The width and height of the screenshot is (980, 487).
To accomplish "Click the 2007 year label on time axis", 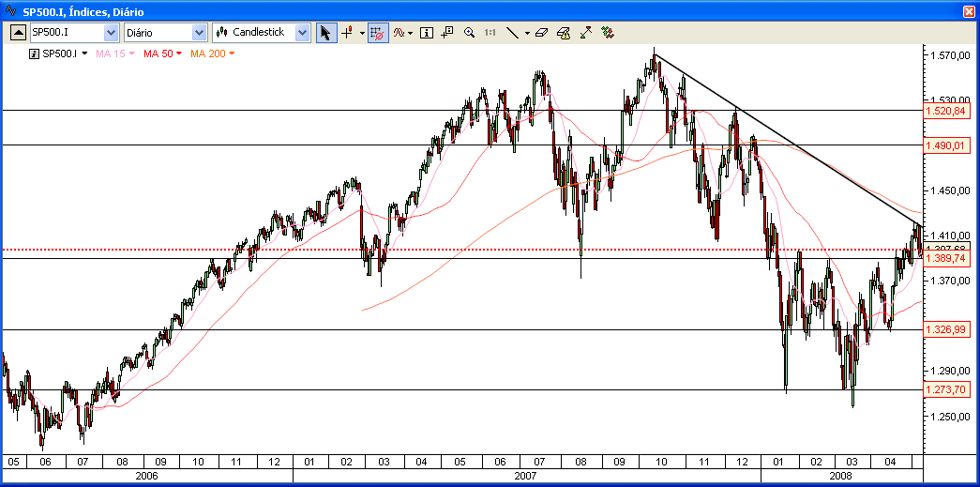I will coord(525,476).
